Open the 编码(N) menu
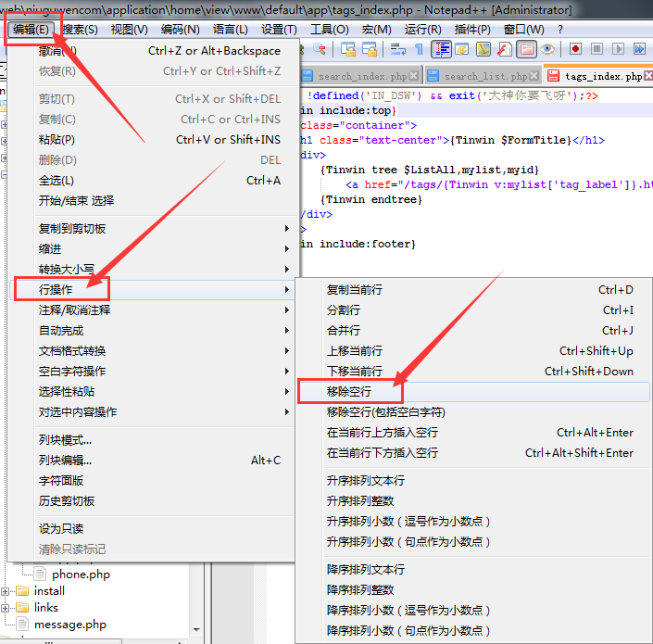This screenshot has width=653, height=644. tap(180, 29)
